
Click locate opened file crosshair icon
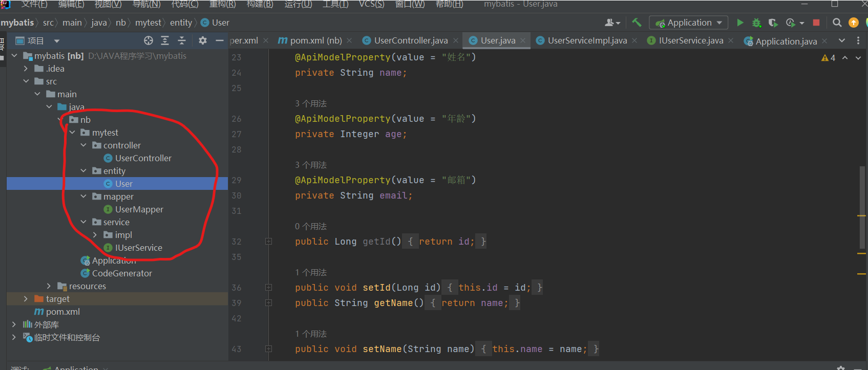[149, 40]
